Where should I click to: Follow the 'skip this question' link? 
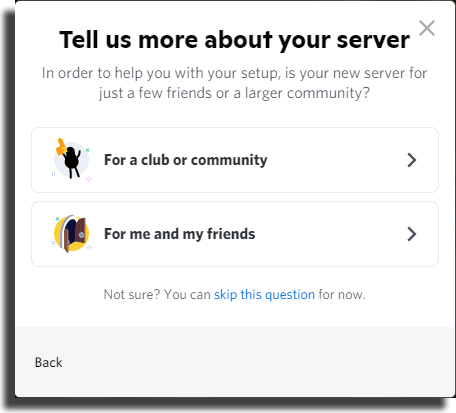tap(264, 295)
